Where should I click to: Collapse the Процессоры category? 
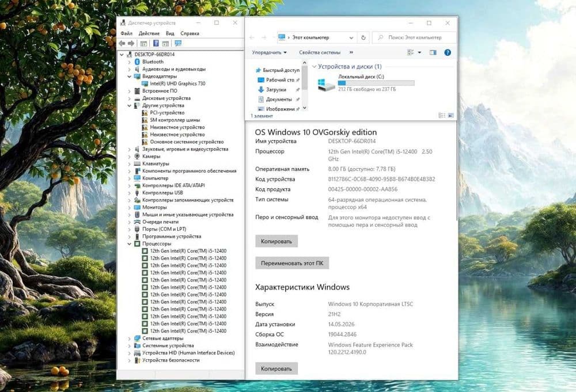[129, 243]
